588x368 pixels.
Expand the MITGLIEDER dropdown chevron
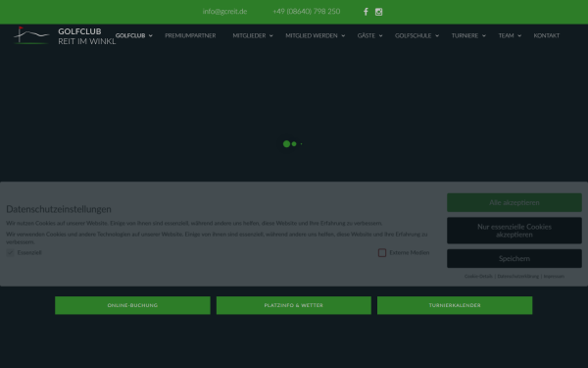pos(270,35)
